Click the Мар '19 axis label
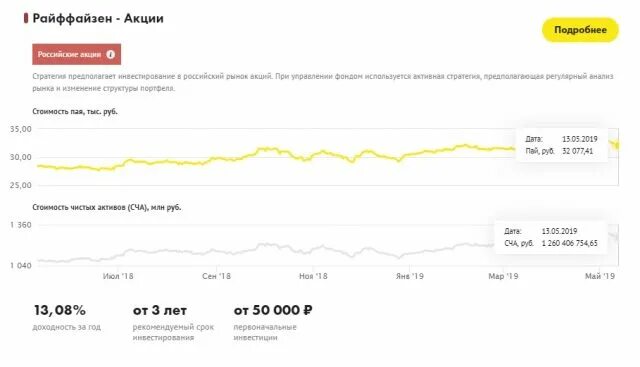Image resolution: width=640 pixels, height=367 pixels. [x=503, y=276]
